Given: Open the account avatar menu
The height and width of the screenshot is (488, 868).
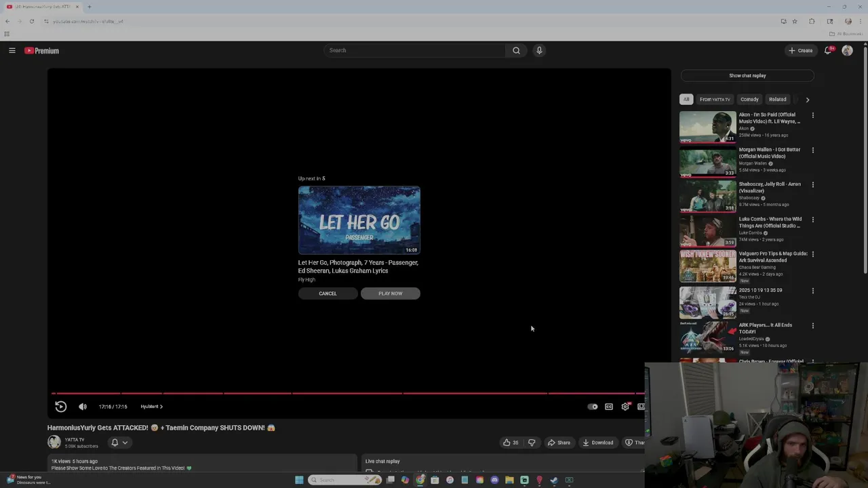Looking at the screenshot, I should (x=847, y=50).
